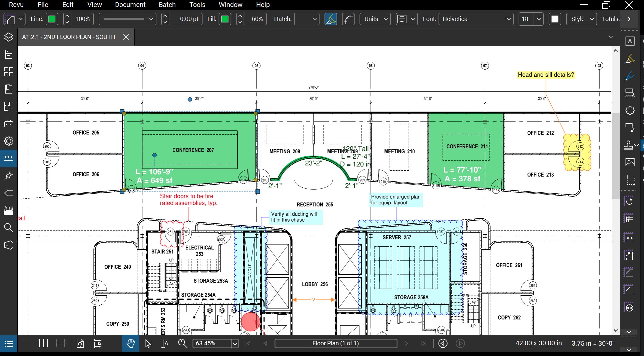Viewport: 644px width, 356px height.
Task: Open the Tool Chest panel
Action: (x=8, y=123)
